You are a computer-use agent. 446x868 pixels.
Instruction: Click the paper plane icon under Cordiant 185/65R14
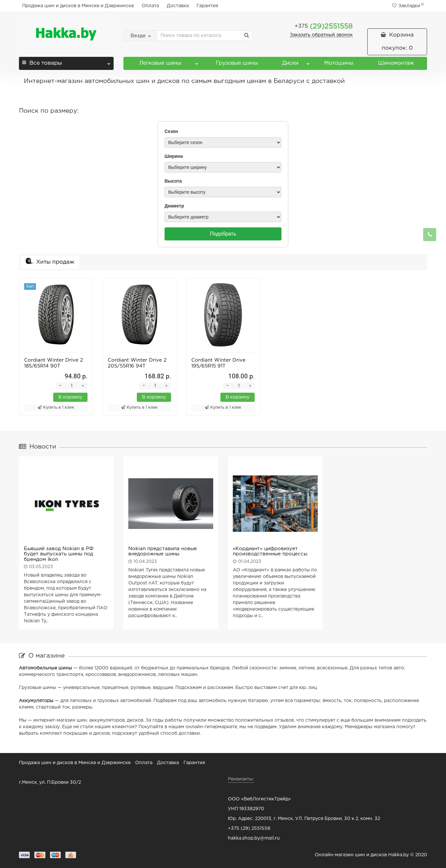click(x=40, y=407)
